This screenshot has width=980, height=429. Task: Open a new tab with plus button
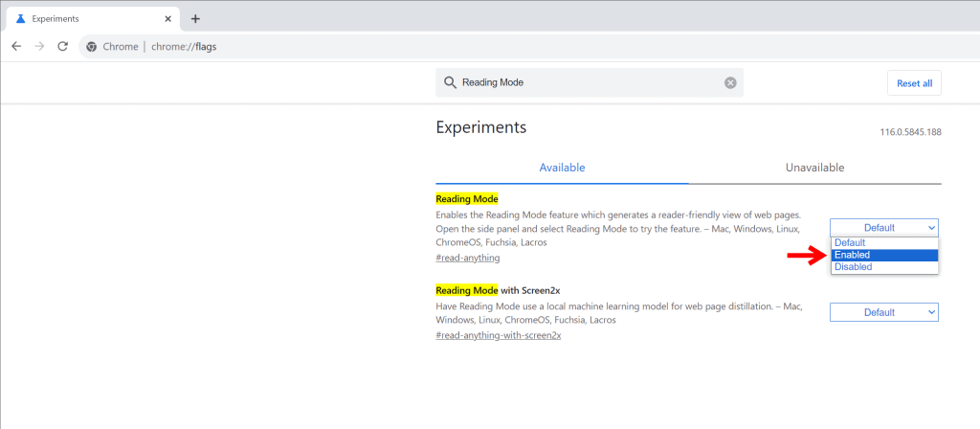pyautogui.click(x=195, y=18)
